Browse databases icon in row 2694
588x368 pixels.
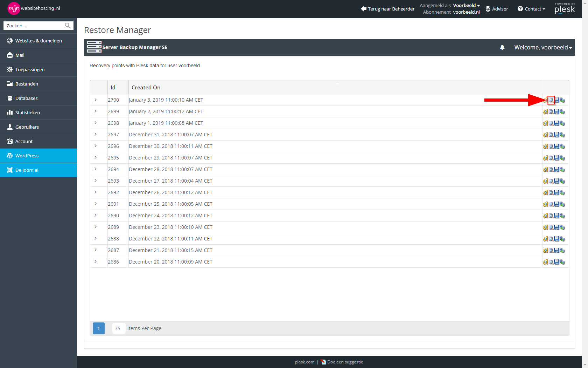tap(551, 170)
